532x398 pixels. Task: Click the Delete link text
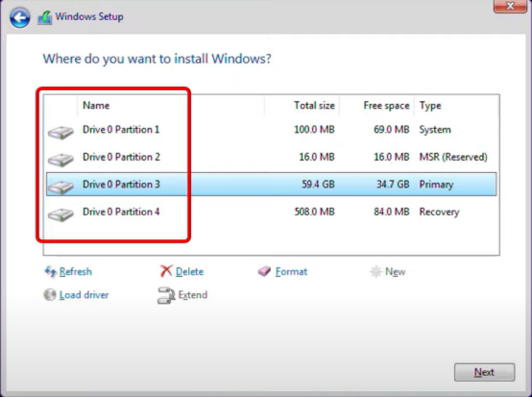click(x=190, y=272)
